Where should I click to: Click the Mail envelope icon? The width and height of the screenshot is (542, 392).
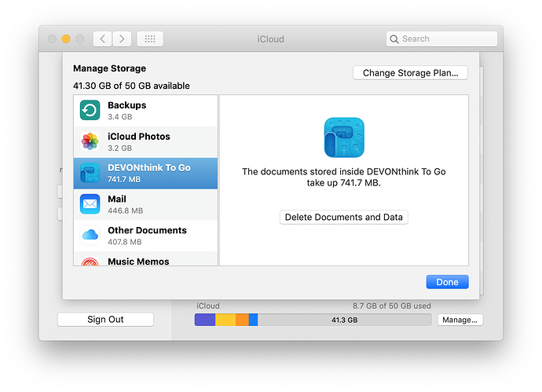pyautogui.click(x=90, y=204)
